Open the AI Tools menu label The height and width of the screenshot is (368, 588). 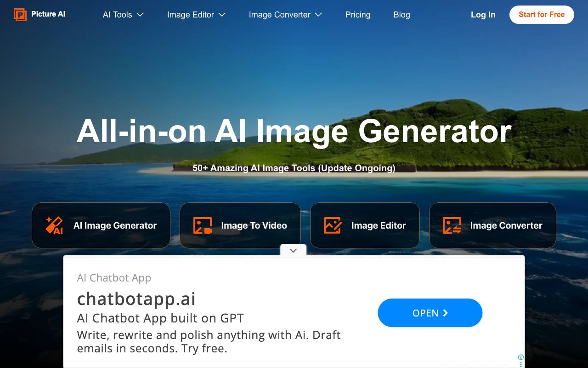point(117,15)
